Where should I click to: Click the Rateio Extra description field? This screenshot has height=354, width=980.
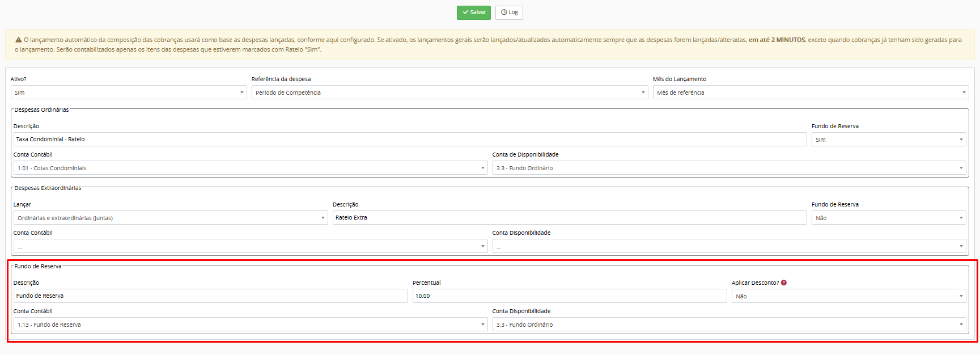point(569,218)
